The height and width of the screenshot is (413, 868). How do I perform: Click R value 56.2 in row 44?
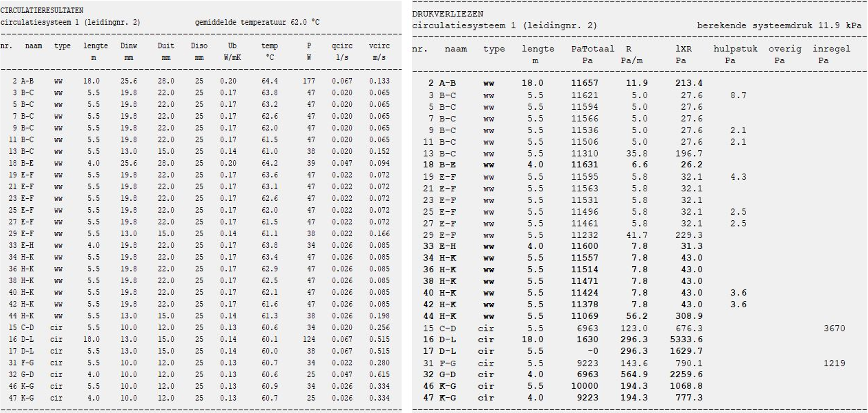pos(636,316)
